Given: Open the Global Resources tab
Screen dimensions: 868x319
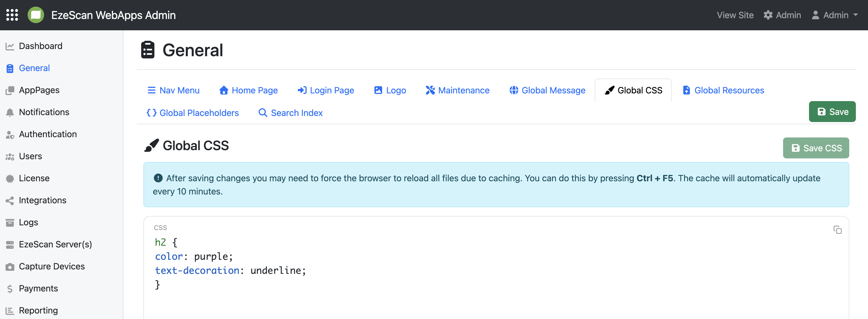Looking at the screenshot, I should click(x=724, y=90).
